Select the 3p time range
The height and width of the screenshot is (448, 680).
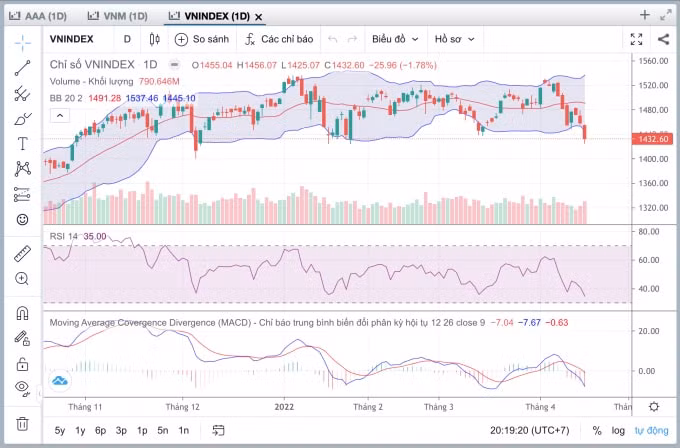coord(121,431)
